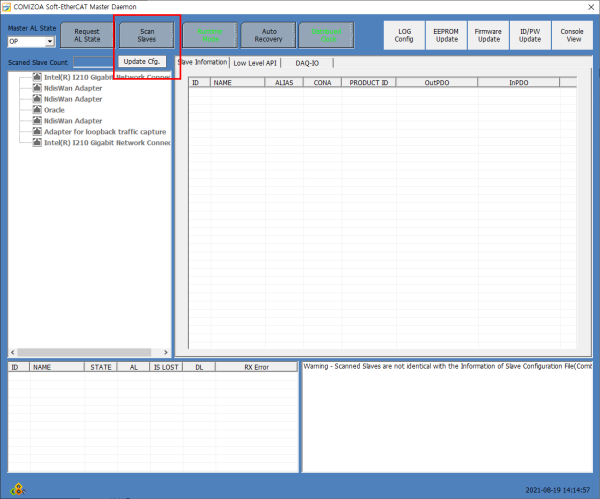
Task: Select Adapter for loopback traffic capture
Action: point(105,132)
